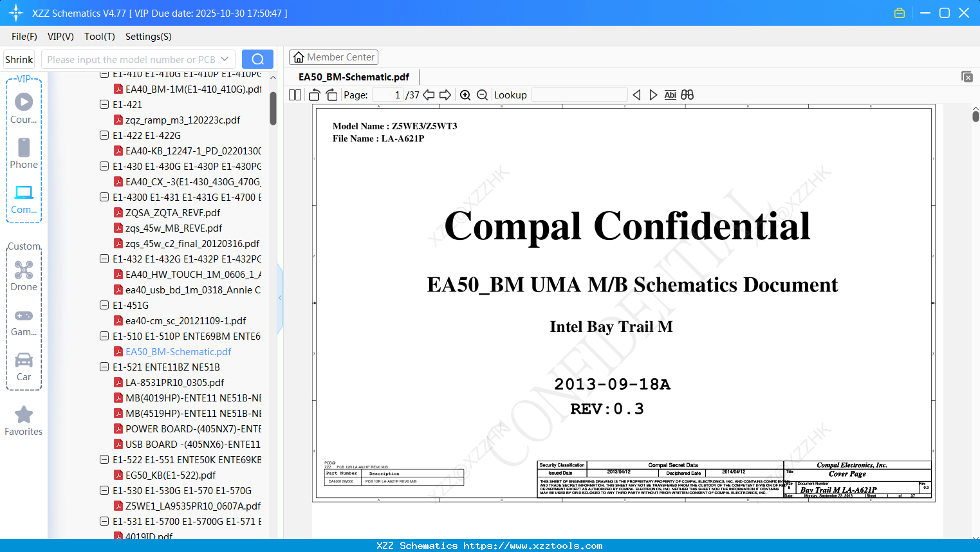980x552 pixels.
Task: Open EA50_BM-Schematic.pdf in the tree
Action: (x=178, y=351)
